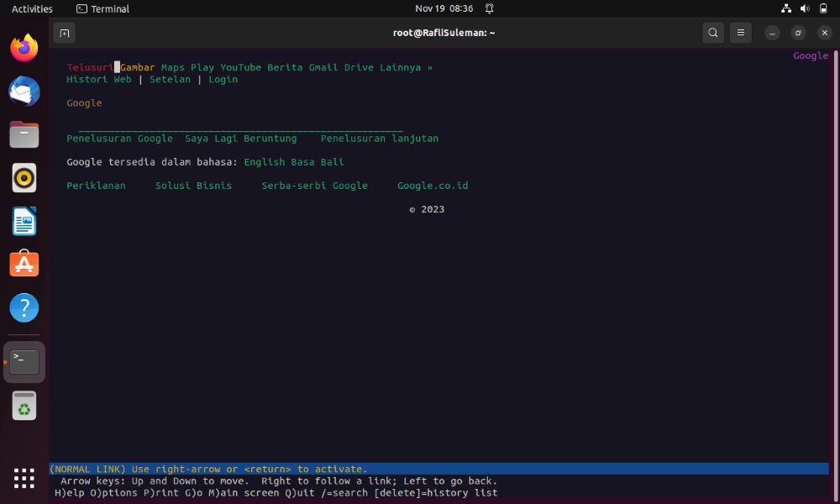Open the Files manager dock icon
The height and width of the screenshot is (504, 840).
[24, 134]
